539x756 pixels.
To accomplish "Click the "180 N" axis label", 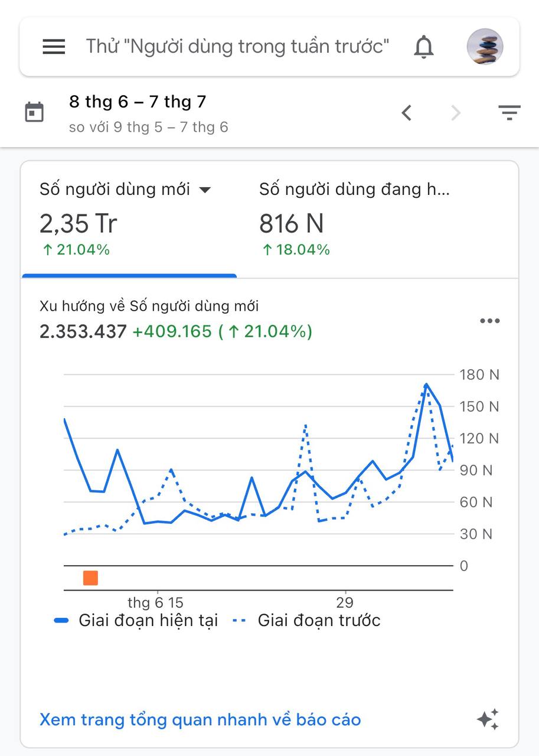I will click(479, 374).
